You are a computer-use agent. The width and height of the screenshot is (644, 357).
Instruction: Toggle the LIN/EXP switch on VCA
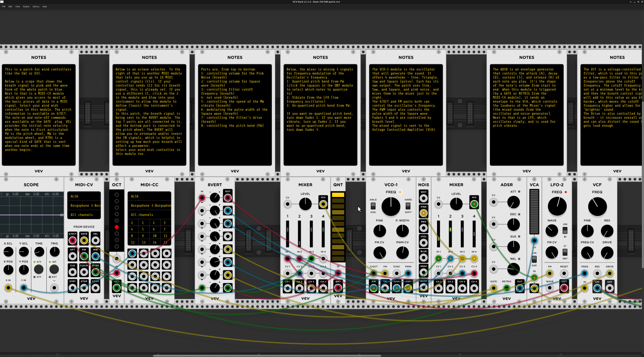point(534,259)
